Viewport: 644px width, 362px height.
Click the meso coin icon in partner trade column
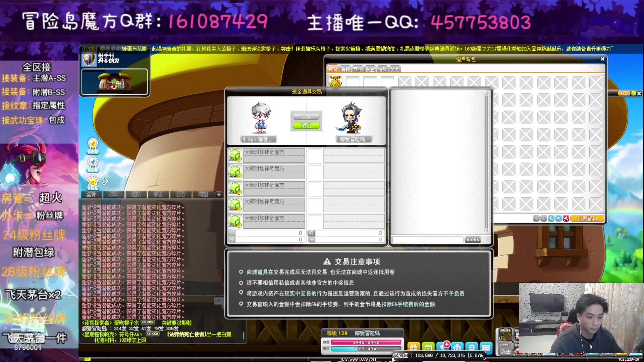click(x=311, y=233)
